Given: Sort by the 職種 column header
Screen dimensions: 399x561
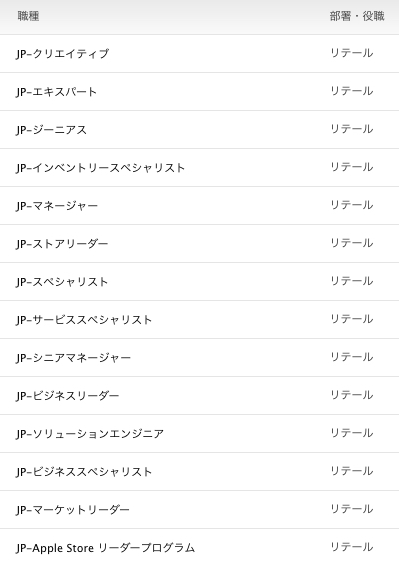Looking at the screenshot, I should [x=28, y=16].
